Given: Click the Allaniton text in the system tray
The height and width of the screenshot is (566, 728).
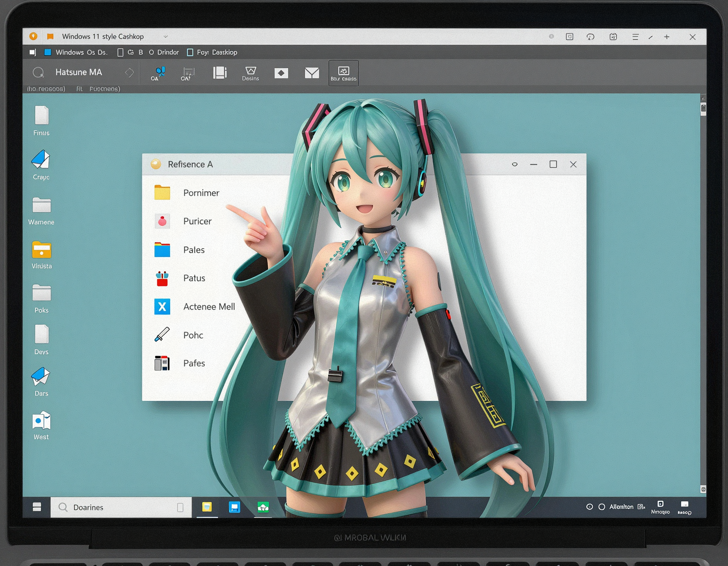Looking at the screenshot, I should (621, 507).
